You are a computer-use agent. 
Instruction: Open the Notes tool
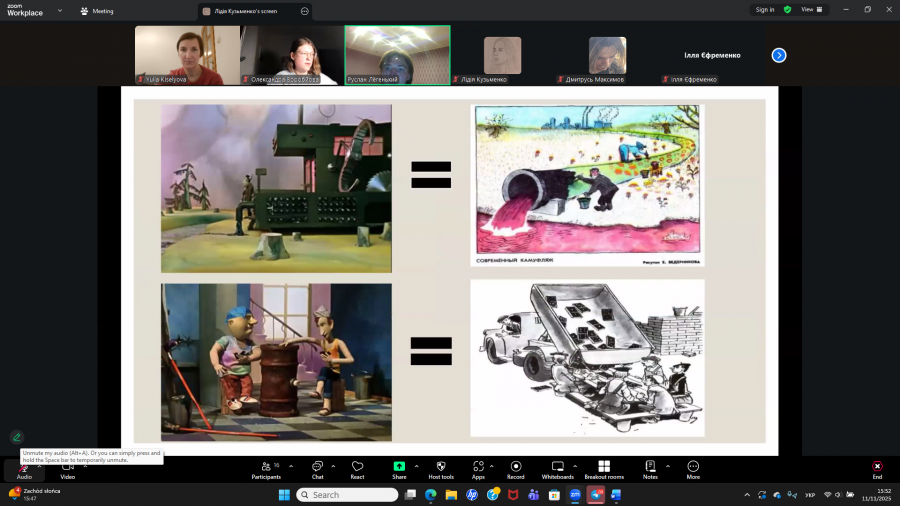pos(650,470)
